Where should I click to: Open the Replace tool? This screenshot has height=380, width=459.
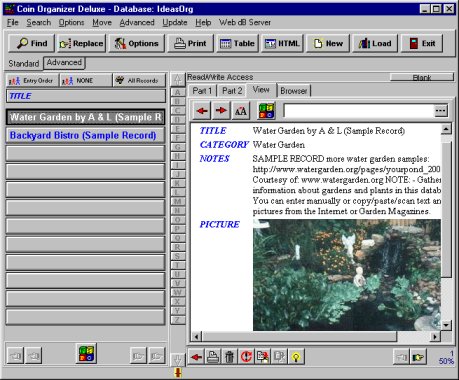pos(81,43)
